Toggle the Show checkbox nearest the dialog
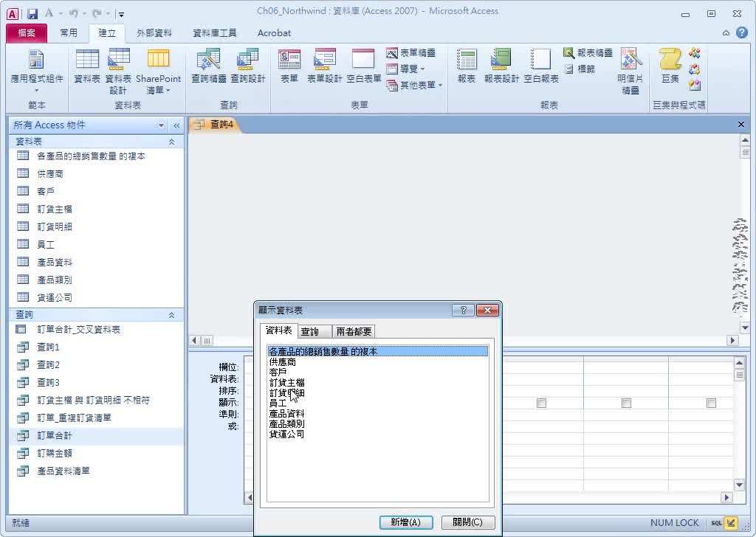Viewport: 756px width, 537px height. 541,403
